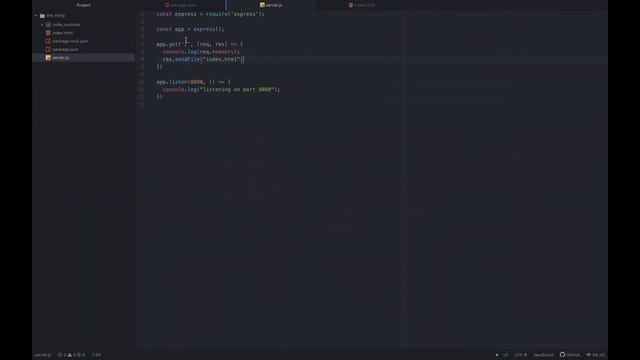Viewport: 640px width, 360px height.
Task: Click the server.js file icon in tree
Action: (48, 58)
